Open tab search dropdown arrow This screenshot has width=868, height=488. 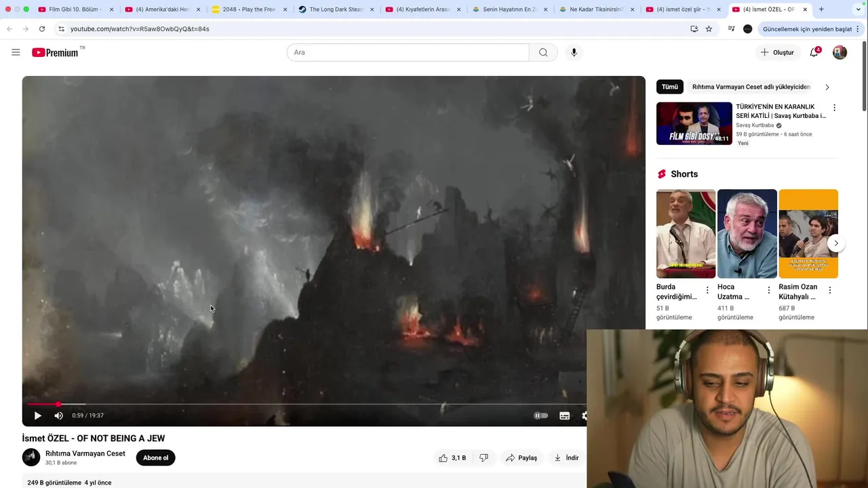coord(859,9)
